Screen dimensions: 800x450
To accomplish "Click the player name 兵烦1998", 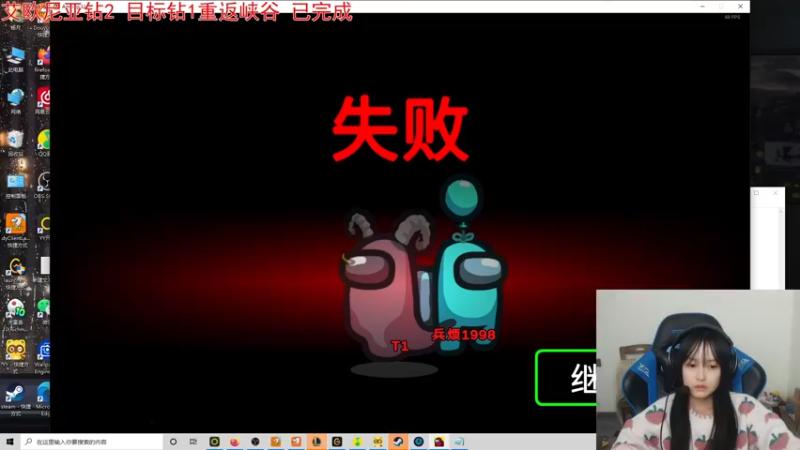I will [464, 335].
